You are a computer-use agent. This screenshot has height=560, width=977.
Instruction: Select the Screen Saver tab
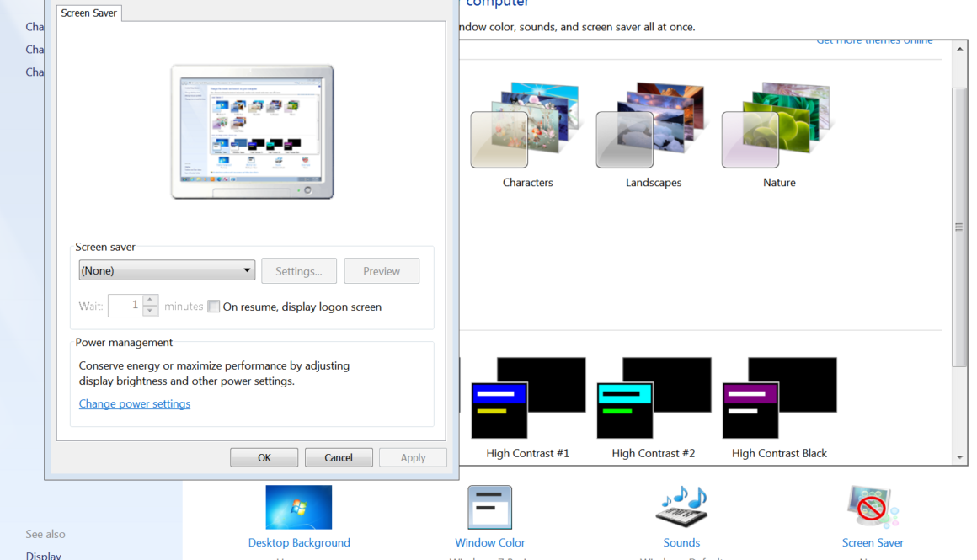88,13
